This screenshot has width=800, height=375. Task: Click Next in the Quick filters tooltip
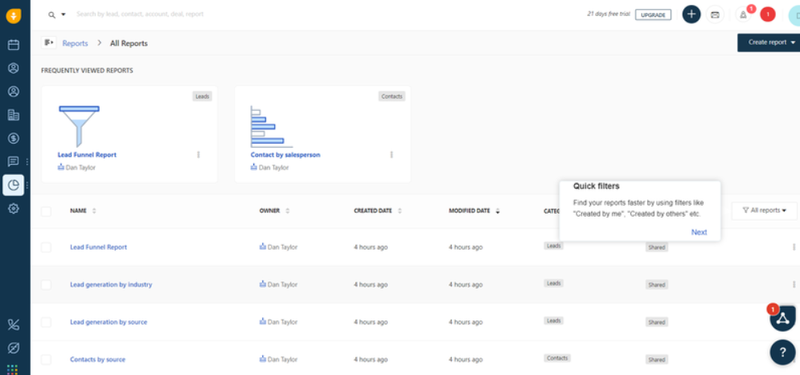click(x=699, y=232)
